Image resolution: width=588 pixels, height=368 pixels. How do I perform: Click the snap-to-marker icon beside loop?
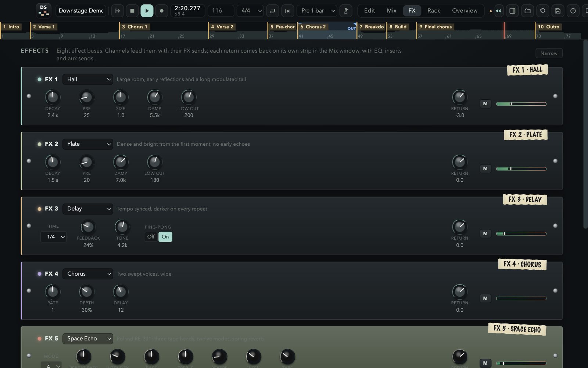coord(288,11)
